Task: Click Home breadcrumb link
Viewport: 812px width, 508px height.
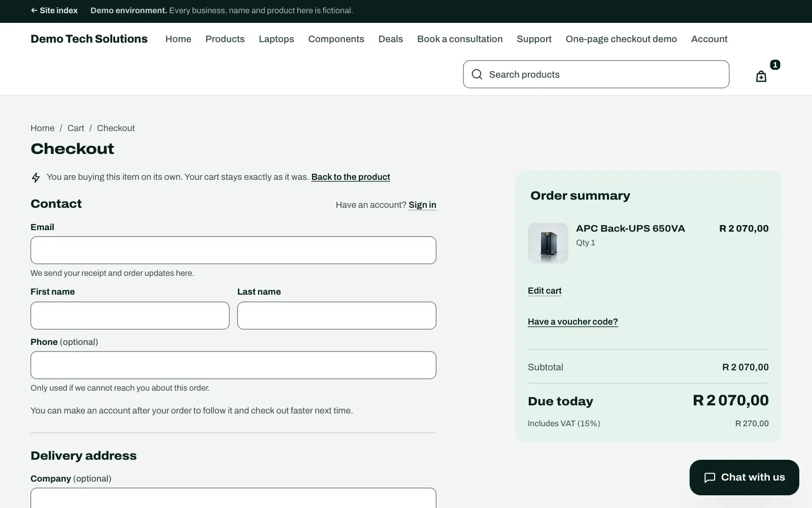Action: click(43, 128)
